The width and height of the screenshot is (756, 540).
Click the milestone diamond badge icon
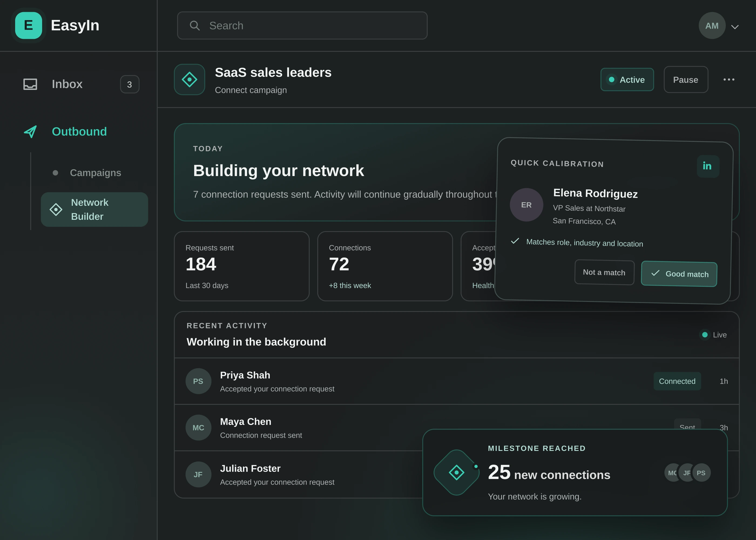[457, 473]
